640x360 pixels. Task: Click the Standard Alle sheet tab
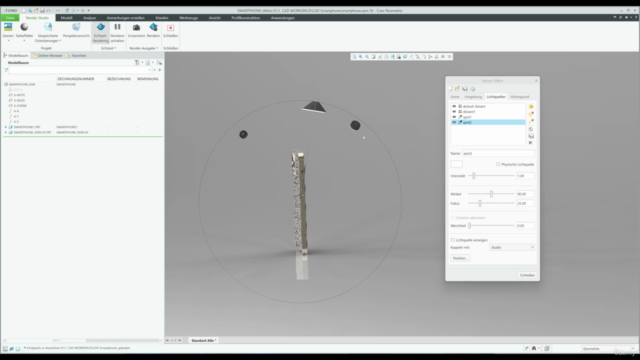click(203, 340)
